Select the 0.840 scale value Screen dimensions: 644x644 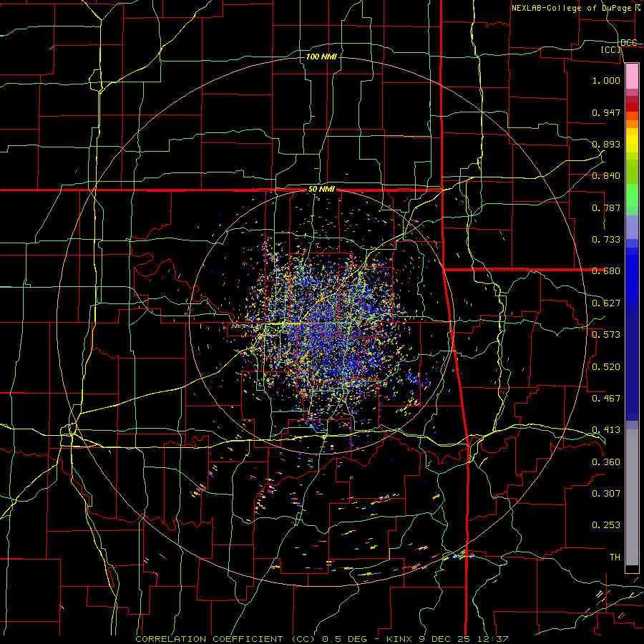coord(606,176)
